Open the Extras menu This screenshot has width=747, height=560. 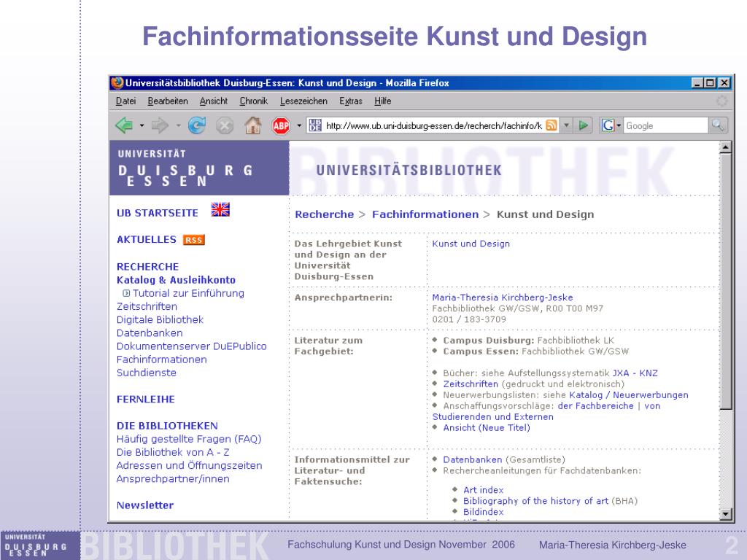tap(351, 101)
